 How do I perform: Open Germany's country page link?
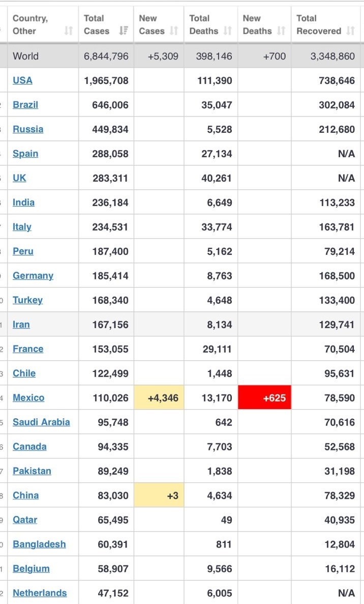point(33,276)
